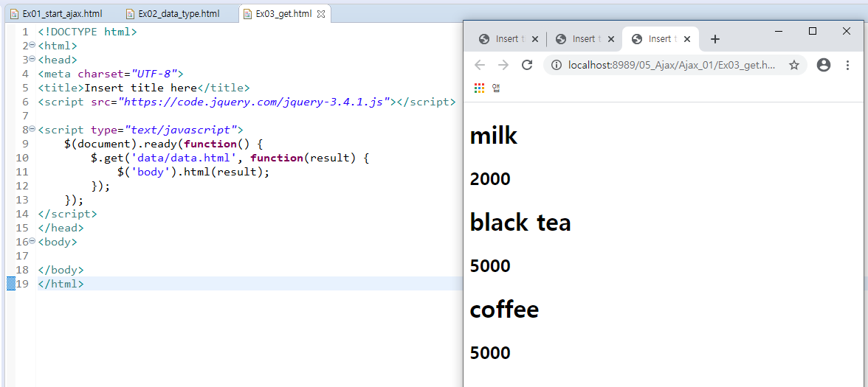868x387 pixels.
Task: Go forward in Chrome
Action: pyautogui.click(x=503, y=65)
